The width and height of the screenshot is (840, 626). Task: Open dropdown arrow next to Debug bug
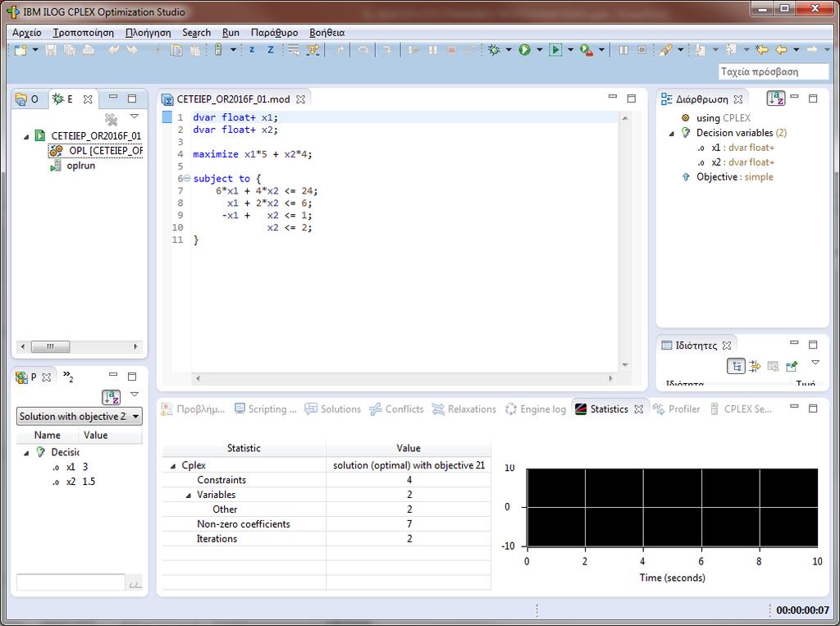point(509,50)
